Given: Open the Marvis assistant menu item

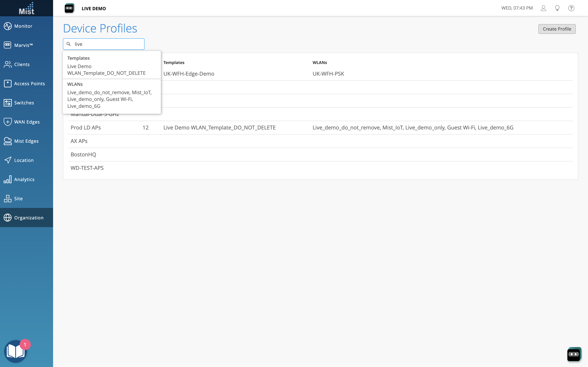Looking at the screenshot, I should (x=23, y=45).
